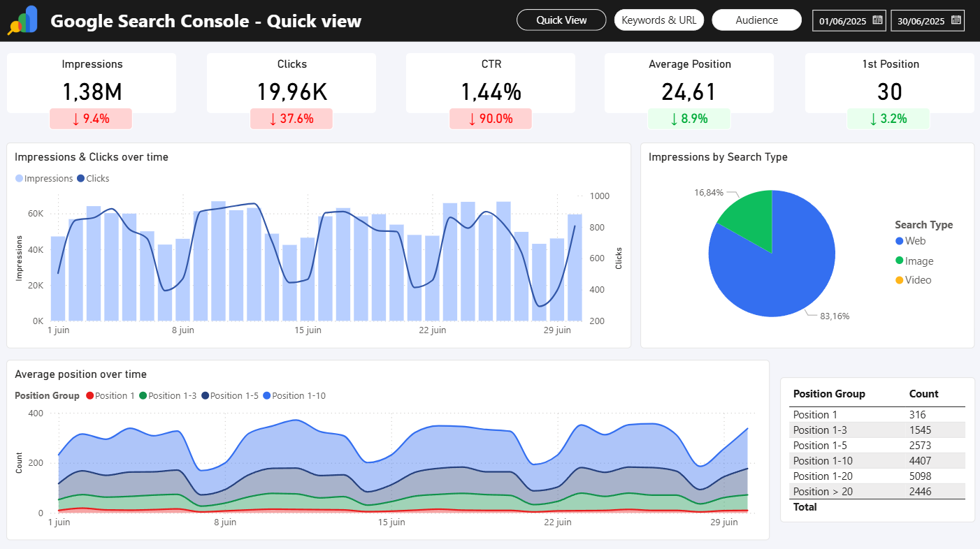Click the CTR decline indicator showing 90.0%
The image size is (980, 549).
pyautogui.click(x=491, y=119)
